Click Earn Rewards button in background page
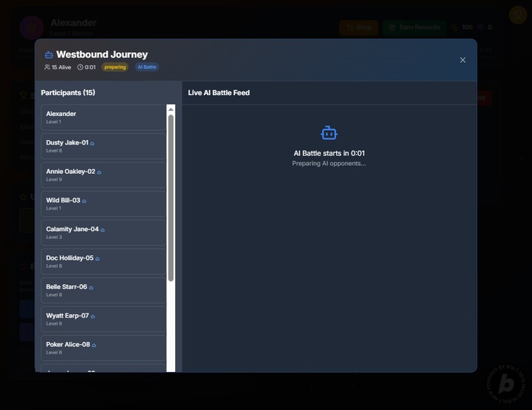Image resolution: width=532 pixels, height=410 pixels. pos(415,27)
